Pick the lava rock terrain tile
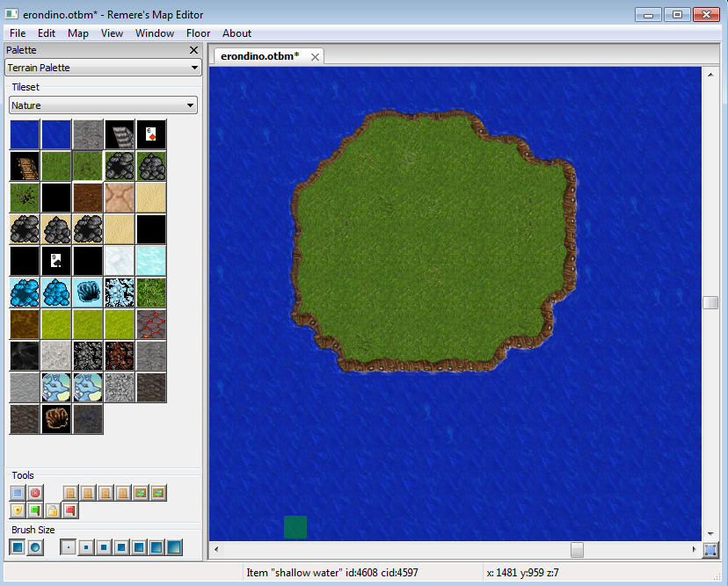The image size is (728, 586). (151, 323)
